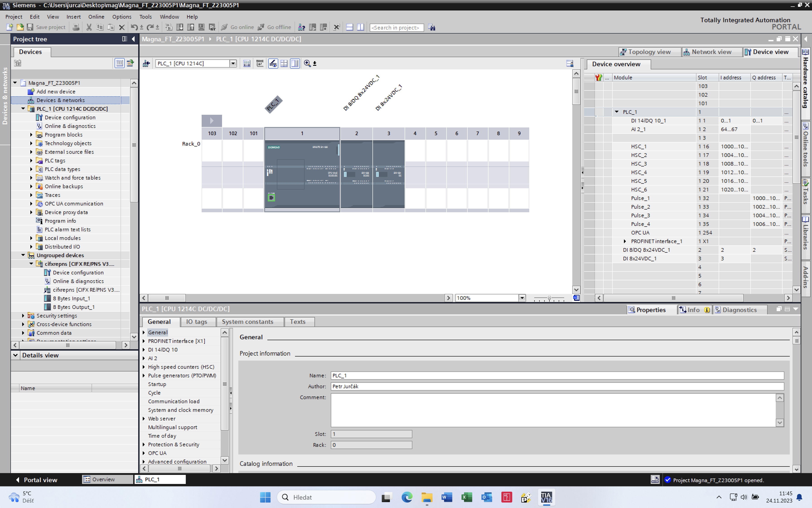Collapse Project tree with the left arrow
Screen dimensions: 812x508
[x=133, y=39]
